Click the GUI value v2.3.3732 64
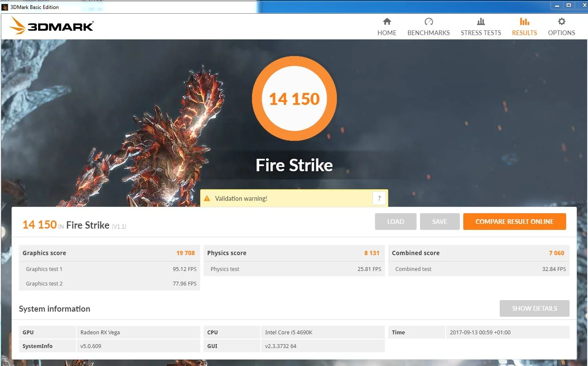Image resolution: width=588 pixels, height=366 pixels. (x=281, y=346)
